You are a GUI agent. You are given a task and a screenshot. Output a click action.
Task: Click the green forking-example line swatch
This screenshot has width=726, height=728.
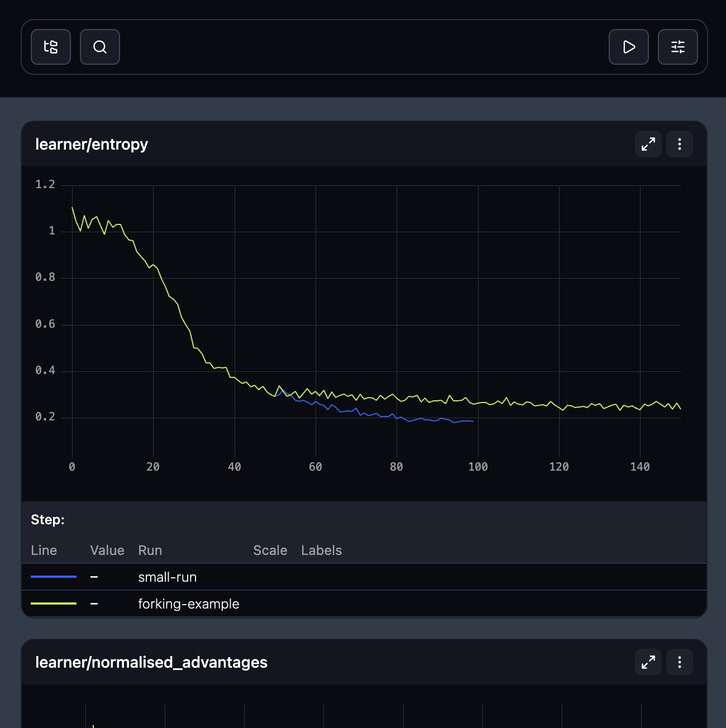coord(54,604)
